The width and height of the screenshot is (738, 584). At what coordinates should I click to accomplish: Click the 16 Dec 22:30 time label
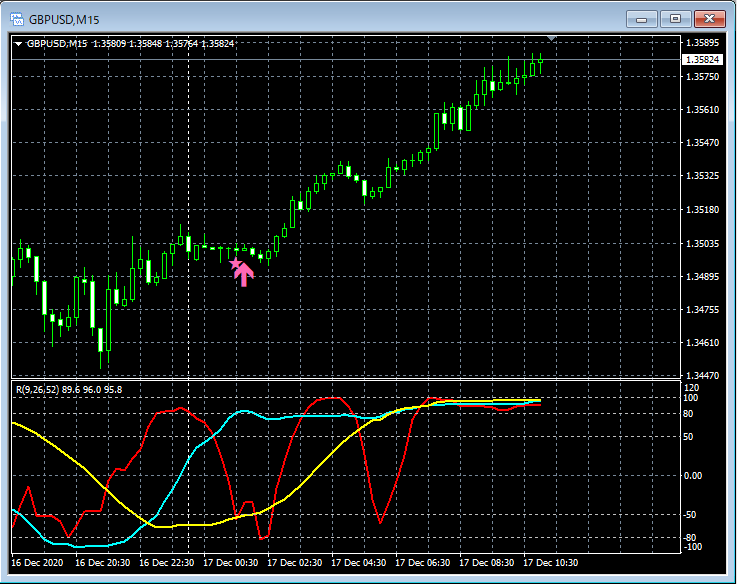(166, 562)
